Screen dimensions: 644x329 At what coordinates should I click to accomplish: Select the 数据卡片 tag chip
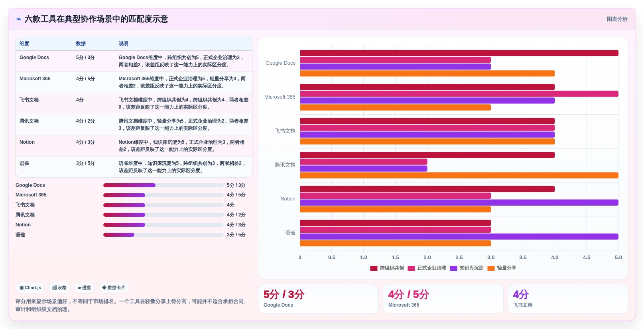pyautogui.click(x=114, y=287)
